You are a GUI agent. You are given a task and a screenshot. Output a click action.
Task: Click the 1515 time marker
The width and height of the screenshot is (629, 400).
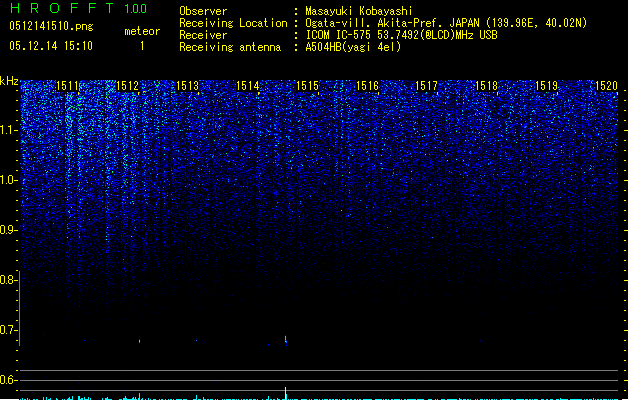pos(307,86)
